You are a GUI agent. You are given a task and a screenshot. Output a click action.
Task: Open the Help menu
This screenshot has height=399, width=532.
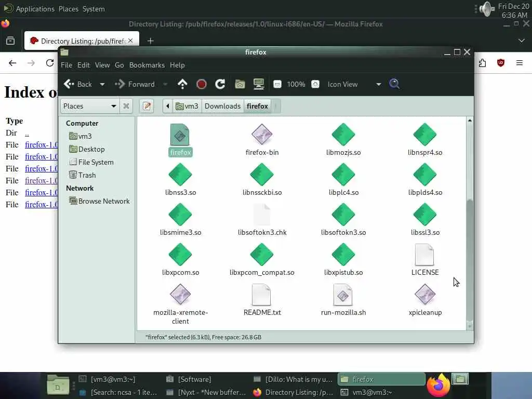click(x=177, y=65)
